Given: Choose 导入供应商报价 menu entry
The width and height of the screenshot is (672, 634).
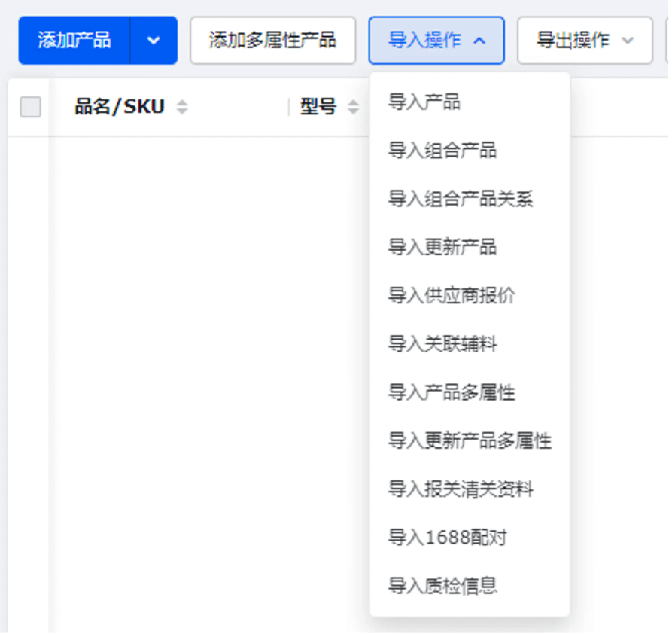Looking at the screenshot, I should click(x=452, y=296).
